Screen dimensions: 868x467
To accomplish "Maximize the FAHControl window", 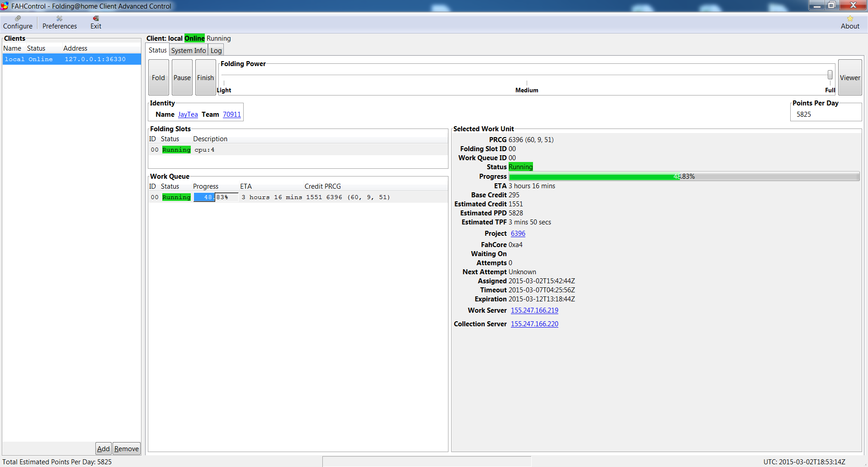I will pyautogui.click(x=831, y=5).
